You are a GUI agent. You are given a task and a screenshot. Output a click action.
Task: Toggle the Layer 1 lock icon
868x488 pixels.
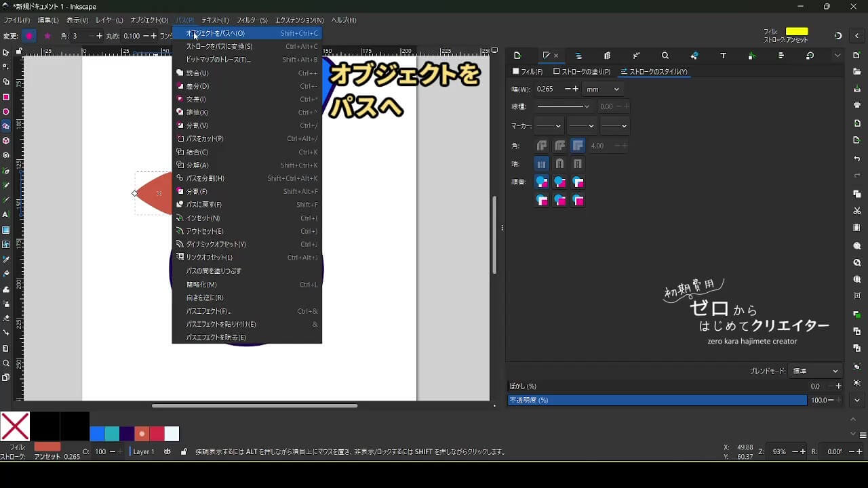[x=184, y=451]
